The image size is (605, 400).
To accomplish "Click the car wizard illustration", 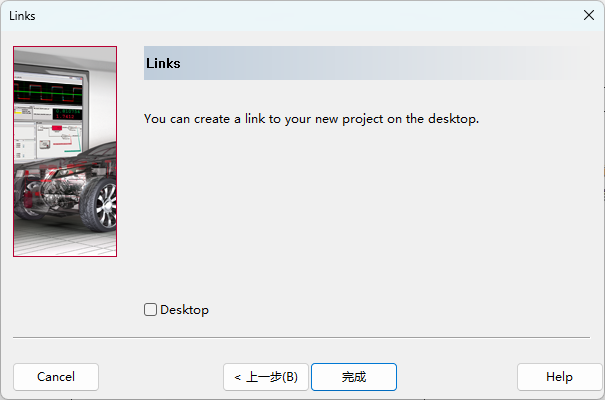I will click(65, 151).
